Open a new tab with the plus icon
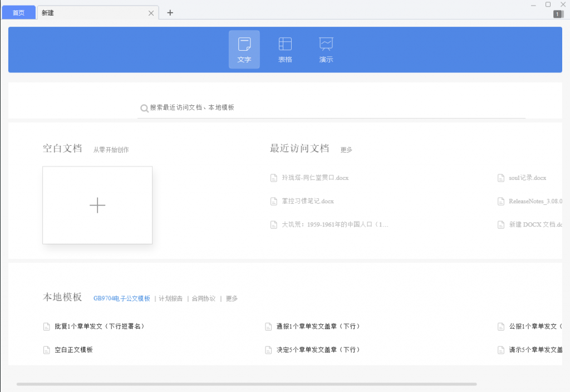The height and width of the screenshot is (392, 570). coord(170,12)
